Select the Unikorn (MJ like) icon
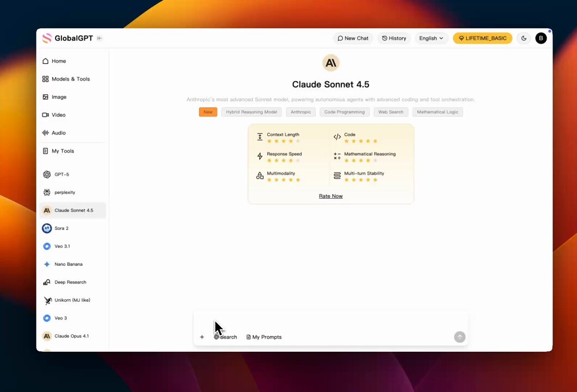577x392 pixels. click(47, 301)
